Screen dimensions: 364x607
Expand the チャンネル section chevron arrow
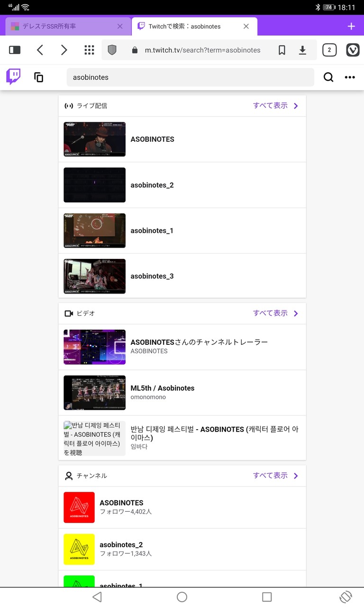coord(296,476)
